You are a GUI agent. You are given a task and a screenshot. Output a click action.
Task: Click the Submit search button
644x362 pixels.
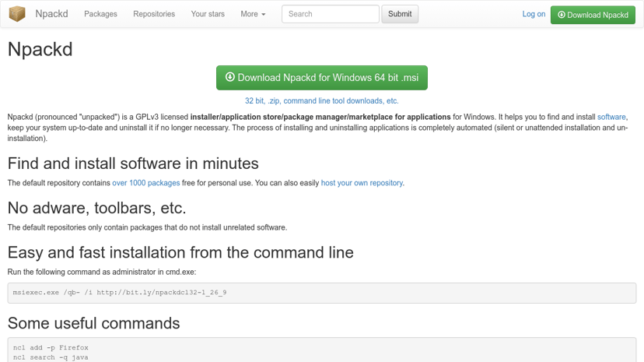coord(400,14)
